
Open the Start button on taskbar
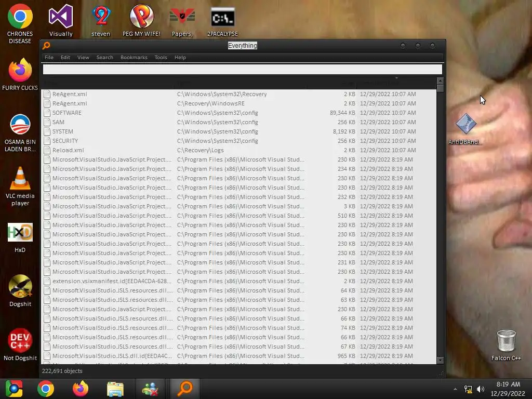click(x=14, y=389)
